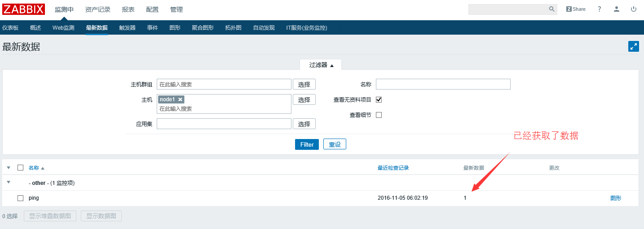Click the ZABBIX logo

pos(24,9)
